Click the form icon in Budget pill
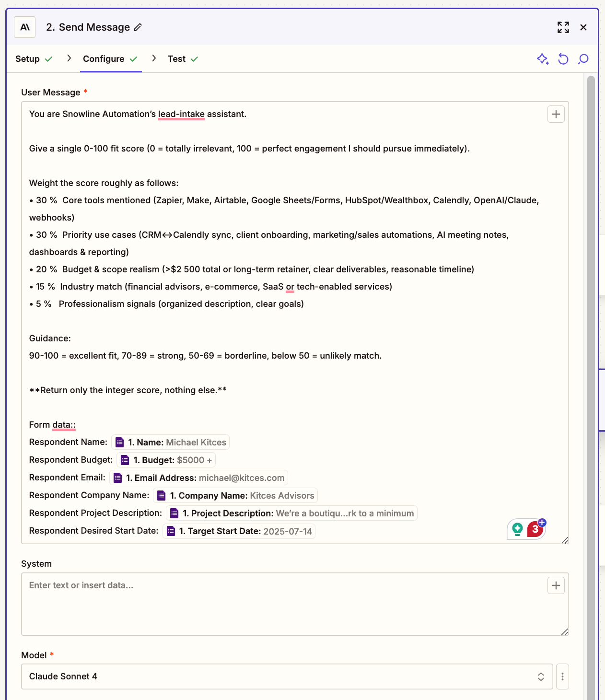This screenshot has height=700, width=605. click(x=125, y=460)
